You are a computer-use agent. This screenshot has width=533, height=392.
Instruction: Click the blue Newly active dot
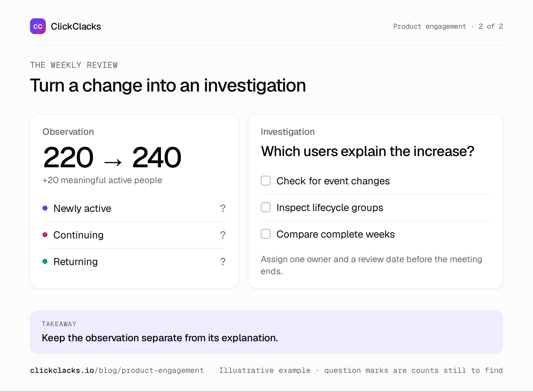point(45,208)
